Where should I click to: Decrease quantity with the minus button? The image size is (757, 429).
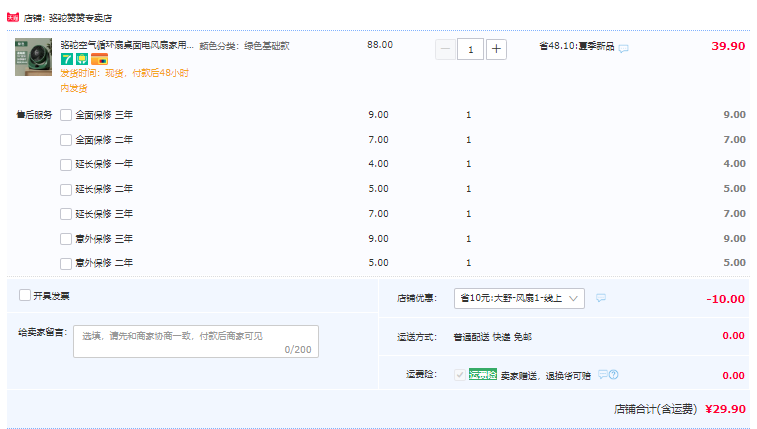[x=445, y=49]
